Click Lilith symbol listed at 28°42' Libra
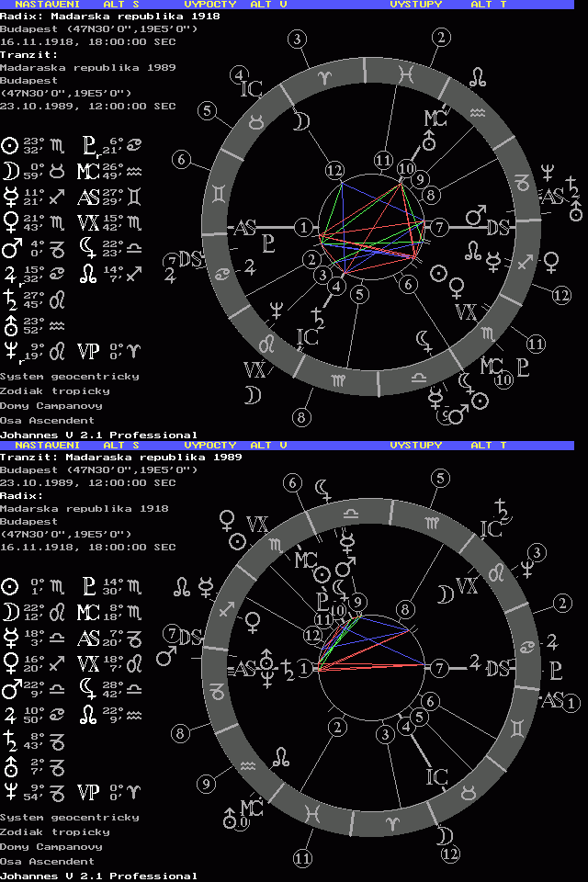This screenshot has width=588, height=882. click(x=88, y=688)
